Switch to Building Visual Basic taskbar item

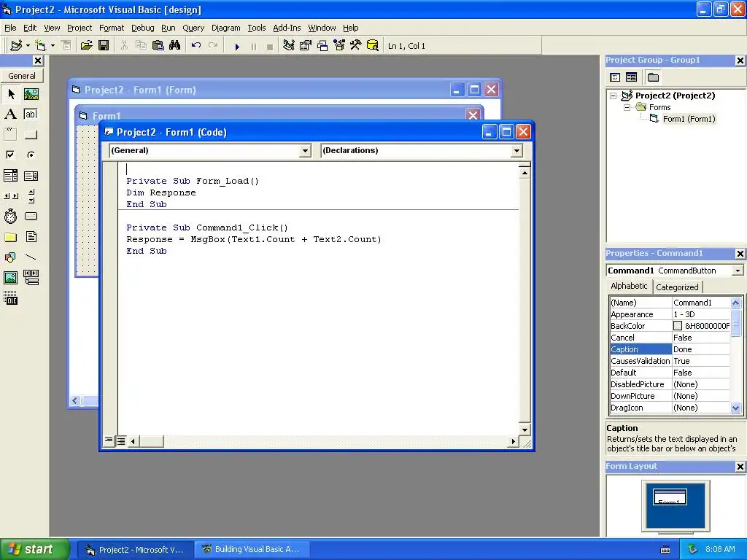(x=252, y=549)
